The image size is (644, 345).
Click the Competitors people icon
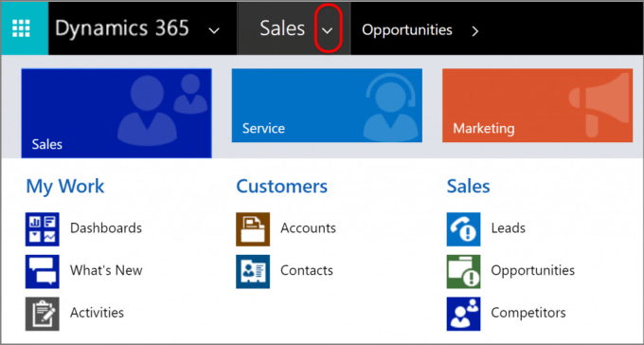pos(464,314)
